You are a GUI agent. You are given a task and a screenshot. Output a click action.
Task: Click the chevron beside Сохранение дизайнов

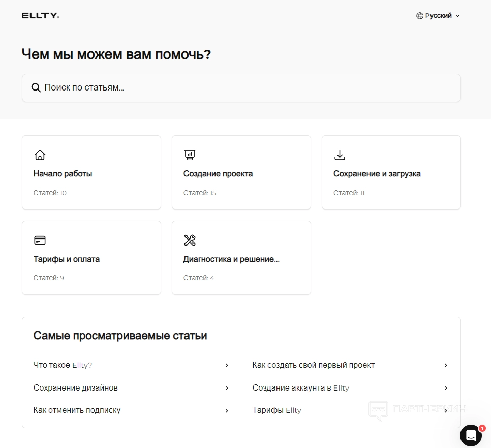(227, 388)
